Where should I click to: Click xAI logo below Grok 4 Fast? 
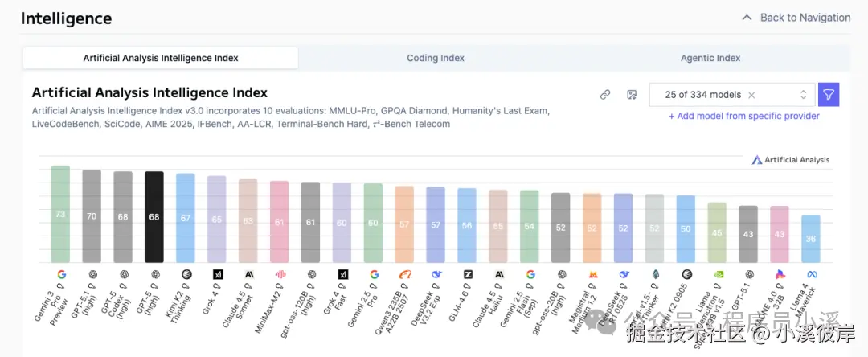point(342,274)
